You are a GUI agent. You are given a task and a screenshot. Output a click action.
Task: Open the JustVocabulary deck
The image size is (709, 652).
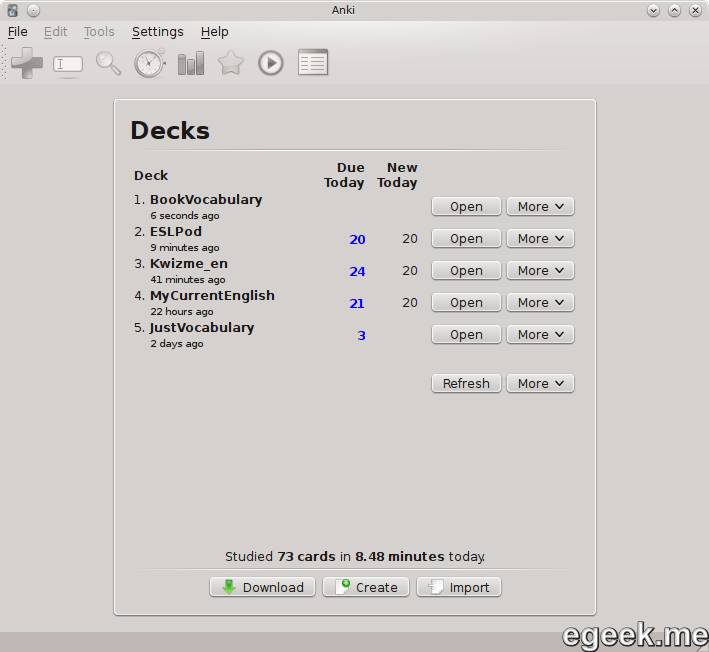(x=466, y=335)
